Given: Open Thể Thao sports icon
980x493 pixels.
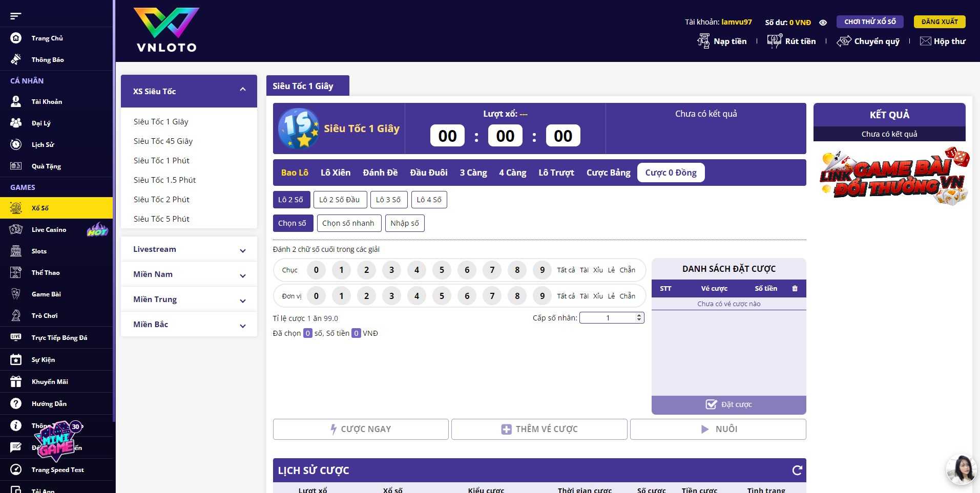Looking at the screenshot, I should pos(16,272).
